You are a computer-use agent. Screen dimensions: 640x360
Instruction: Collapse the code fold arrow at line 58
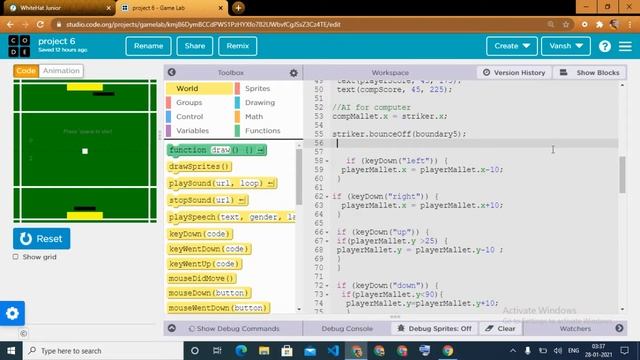tap(327, 161)
